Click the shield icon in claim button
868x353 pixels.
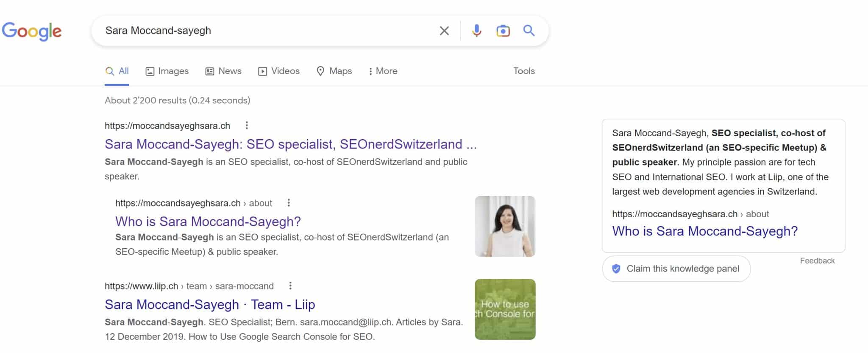(x=616, y=269)
